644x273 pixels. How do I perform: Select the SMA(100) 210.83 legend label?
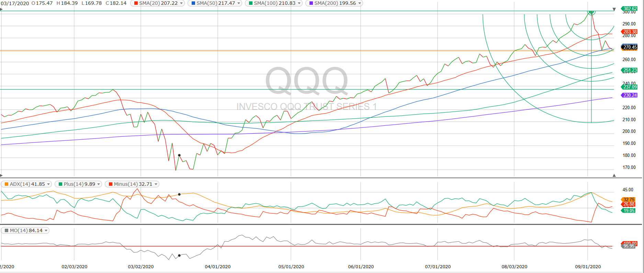(275, 3)
